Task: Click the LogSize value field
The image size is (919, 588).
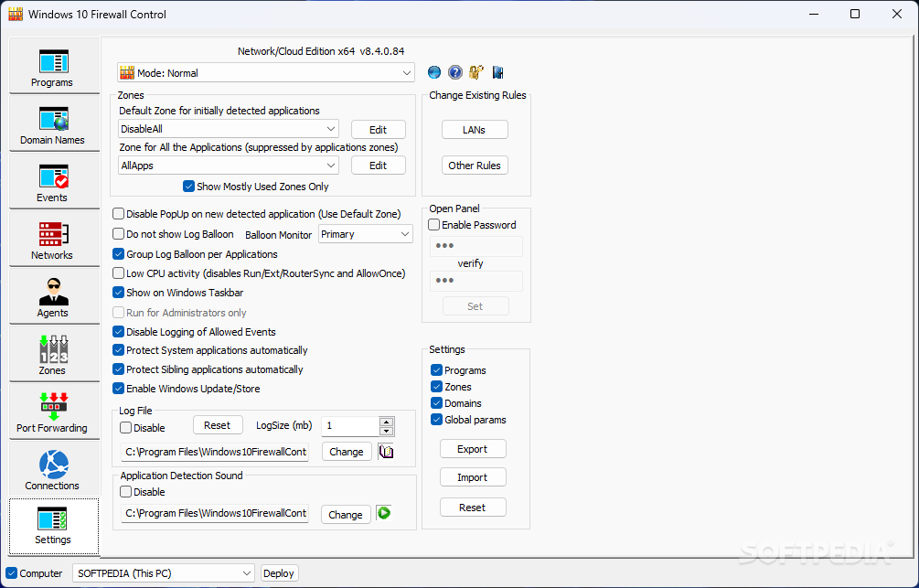Action: (350, 426)
